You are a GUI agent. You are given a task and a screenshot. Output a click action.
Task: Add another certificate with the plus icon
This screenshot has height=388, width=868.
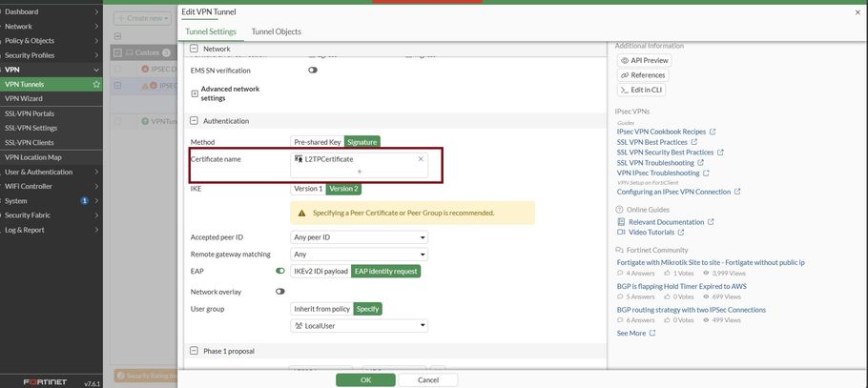point(360,172)
